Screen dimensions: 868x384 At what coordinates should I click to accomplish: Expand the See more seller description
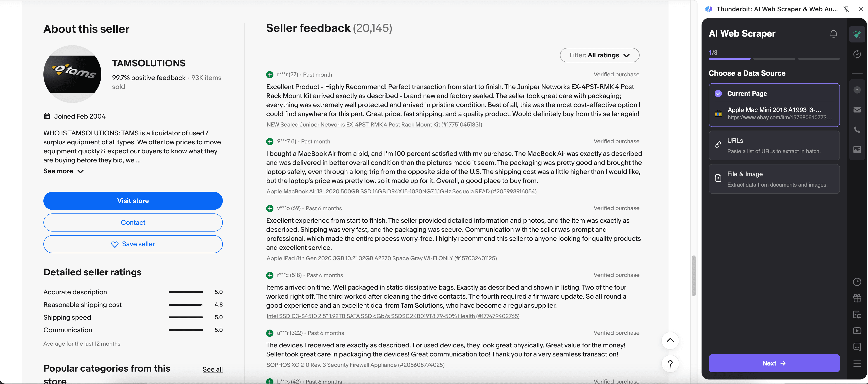[63, 171]
